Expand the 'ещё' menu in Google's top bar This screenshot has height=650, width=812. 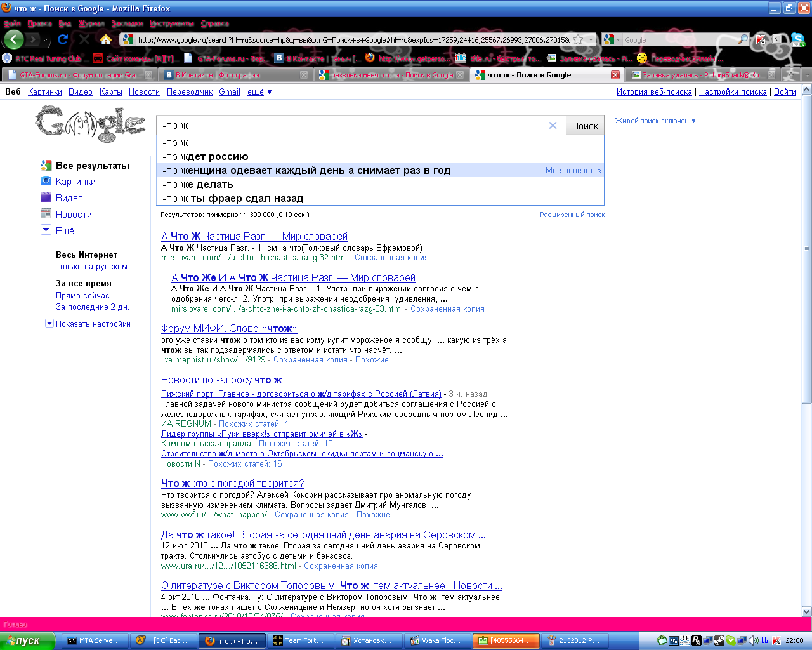pyautogui.click(x=259, y=92)
